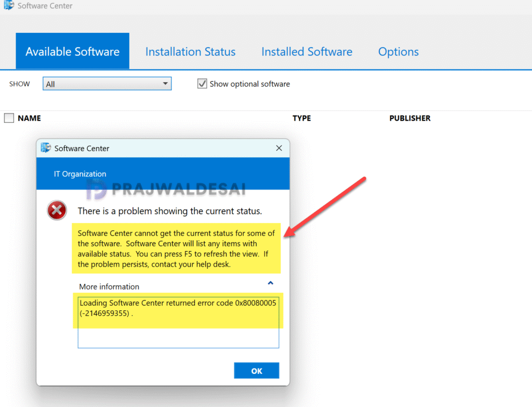Image resolution: width=532 pixels, height=407 pixels.
Task: Click Software Center icon in dialog title bar
Action: [x=46, y=148]
